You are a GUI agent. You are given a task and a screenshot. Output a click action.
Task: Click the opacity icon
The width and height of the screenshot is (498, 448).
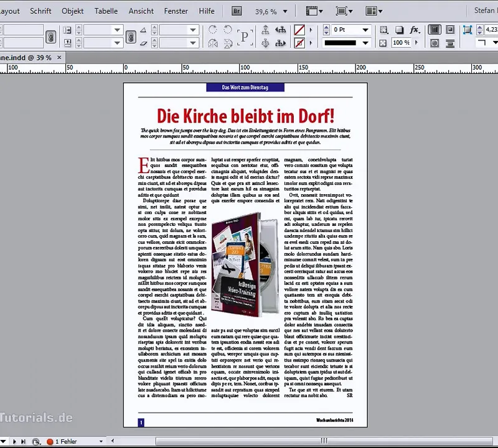click(383, 43)
